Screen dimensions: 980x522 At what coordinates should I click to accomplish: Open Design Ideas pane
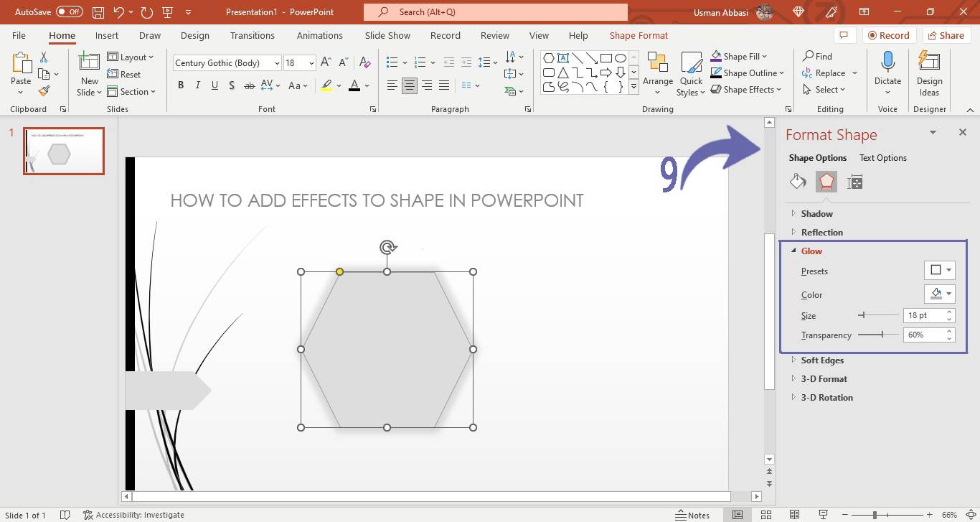[x=929, y=74]
